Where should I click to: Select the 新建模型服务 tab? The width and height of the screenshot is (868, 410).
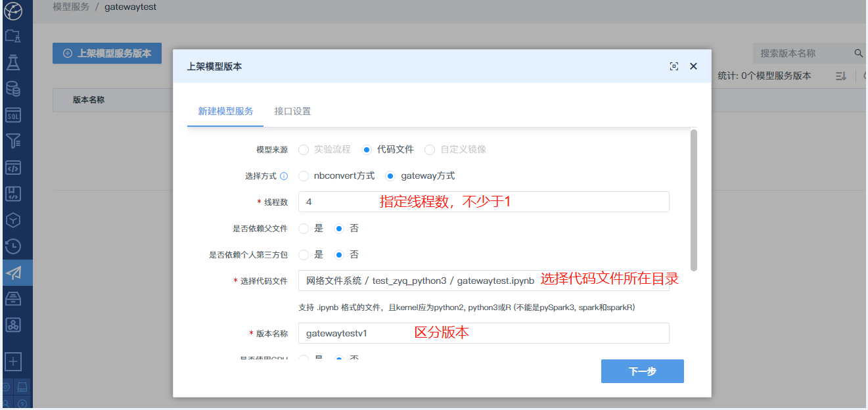click(x=225, y=111)
